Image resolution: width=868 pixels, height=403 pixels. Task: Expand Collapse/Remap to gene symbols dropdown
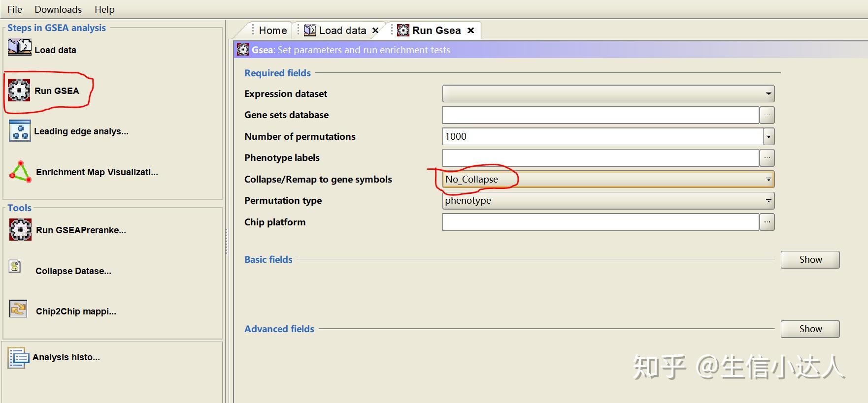pyautogui.click(x=768, y=179)
